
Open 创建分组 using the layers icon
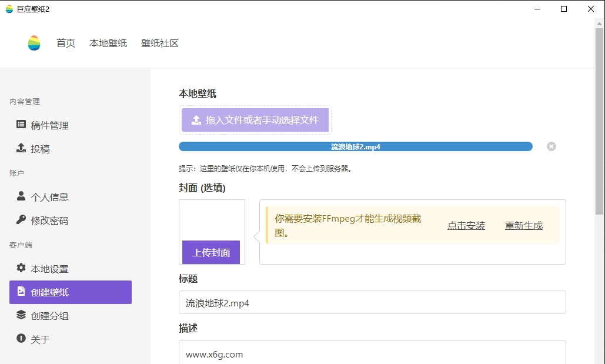click(21, 315)
